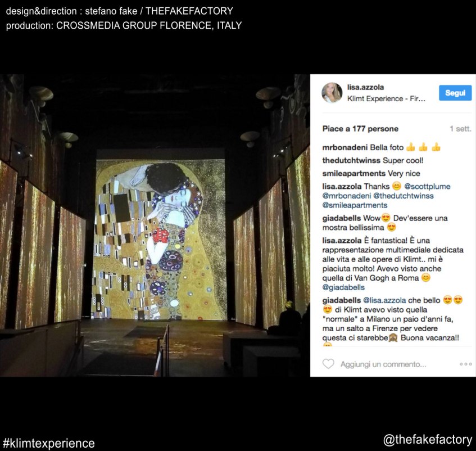
Task: View the Piace a 177 persone likes list
Action: 360,129
